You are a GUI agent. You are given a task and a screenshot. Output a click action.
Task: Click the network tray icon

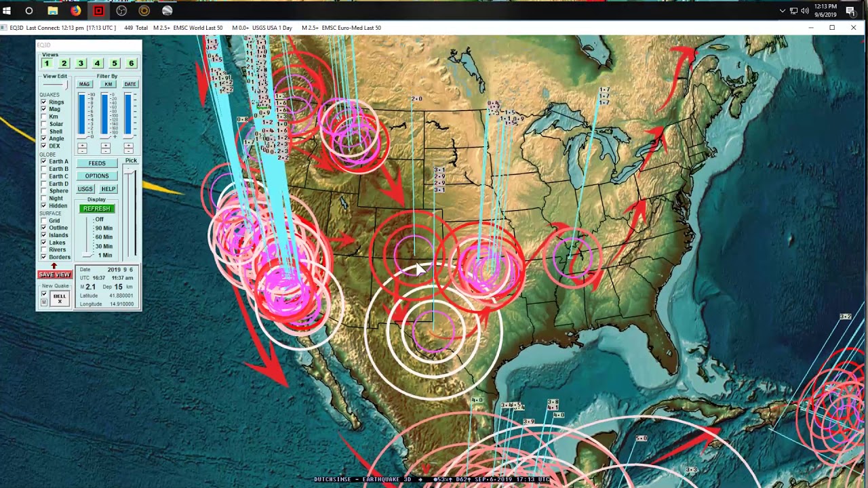793,11
